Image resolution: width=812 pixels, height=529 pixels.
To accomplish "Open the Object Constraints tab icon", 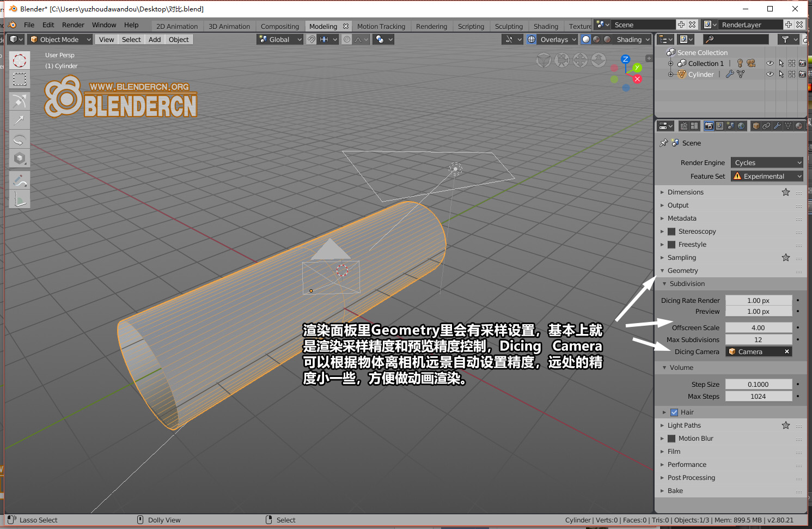I will [x=766, y=126].
